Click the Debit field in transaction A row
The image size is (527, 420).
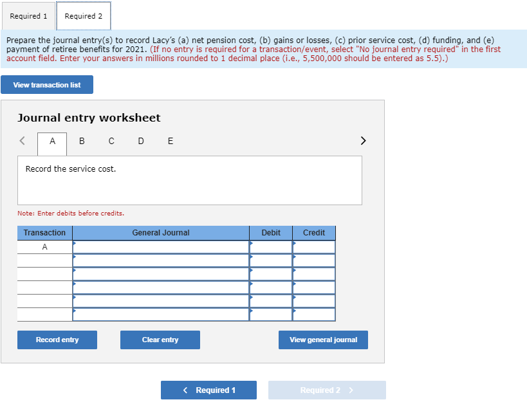coord(271,247)
